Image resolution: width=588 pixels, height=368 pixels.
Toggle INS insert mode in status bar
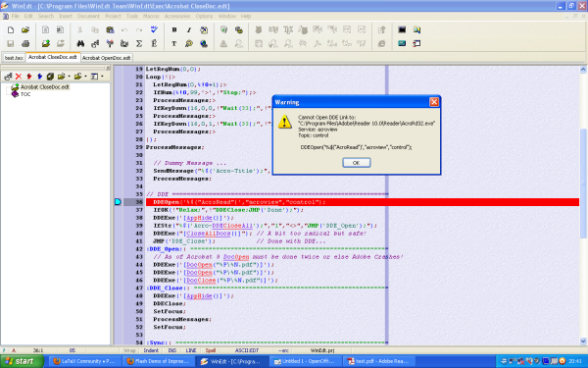coord(172,350)
